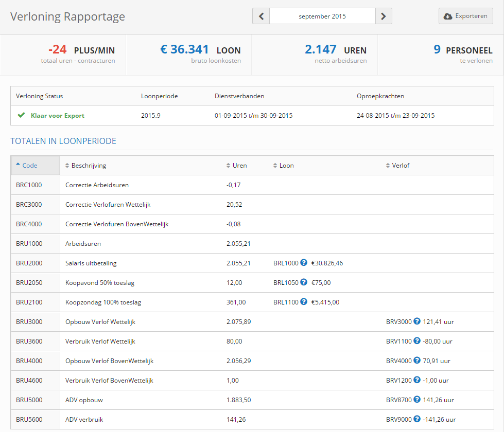The height and width of the screenshot is (432, 504).
Task: Click the previous month arrow button
Action: pyautogui.click(x=261, y=16)
